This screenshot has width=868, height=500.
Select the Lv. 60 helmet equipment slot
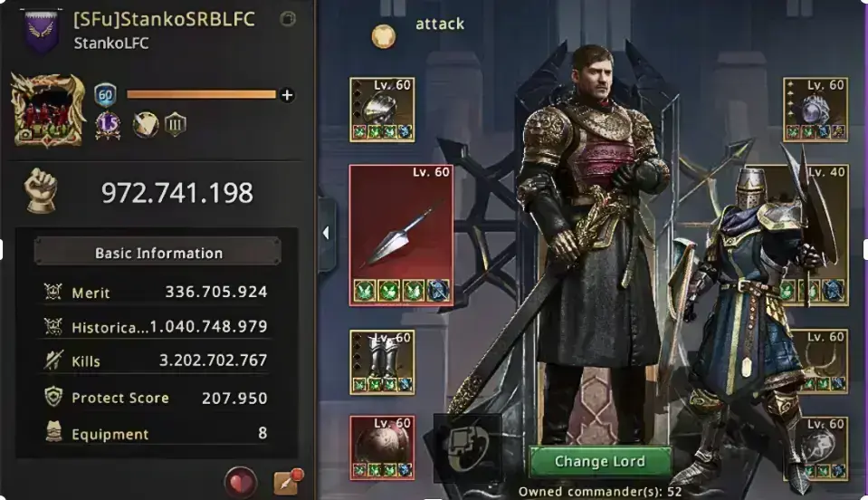click(x=382, y=110)
